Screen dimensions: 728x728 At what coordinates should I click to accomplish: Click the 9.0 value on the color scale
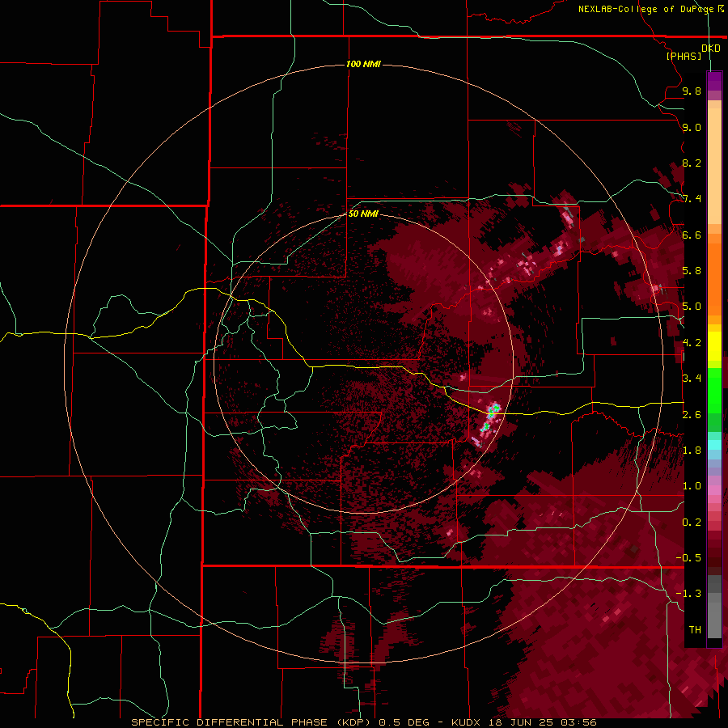point(692,127)
